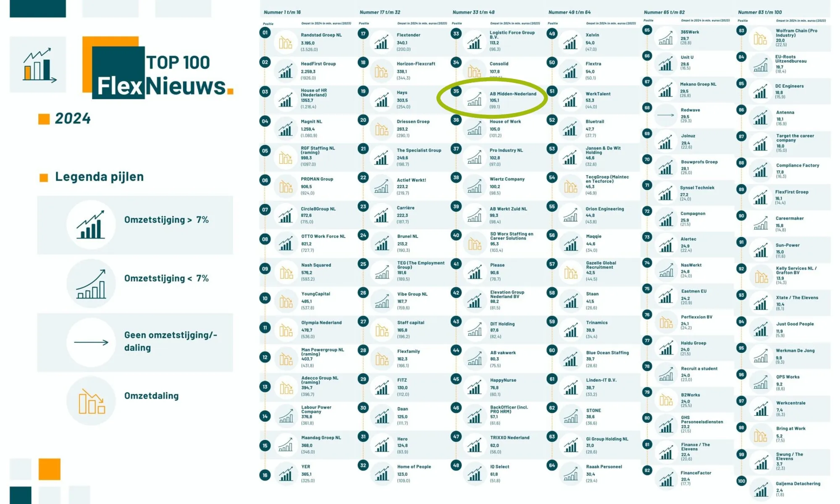Screen dimensions: 840x504
Task: Click the growth icon beside Galjema Detachering
Action: pos(761,489)
